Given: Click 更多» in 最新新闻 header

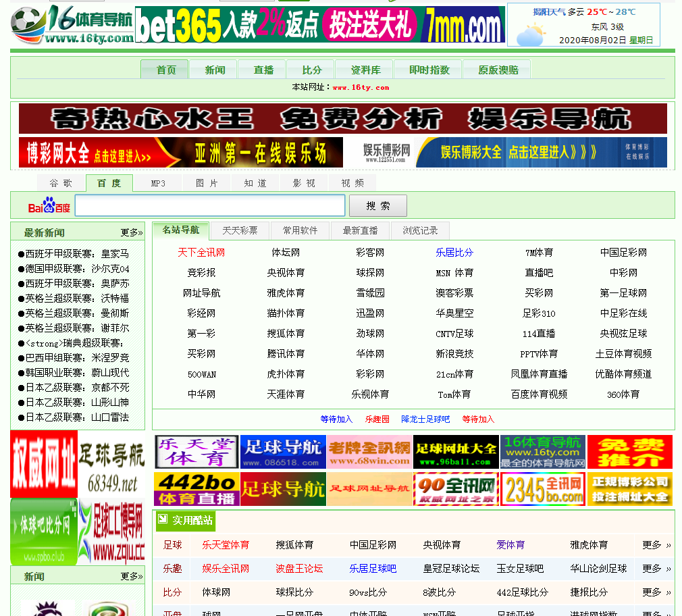Looking at the screenshot, I should click(132, 233).
